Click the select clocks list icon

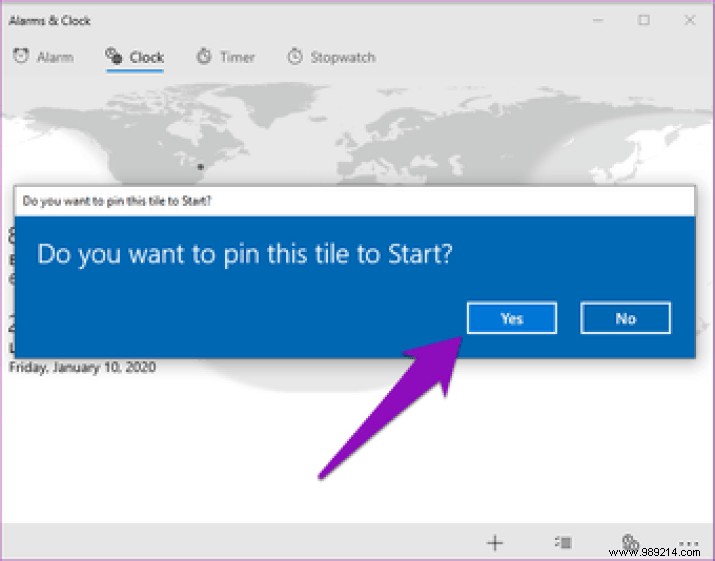tap(563, 542)
